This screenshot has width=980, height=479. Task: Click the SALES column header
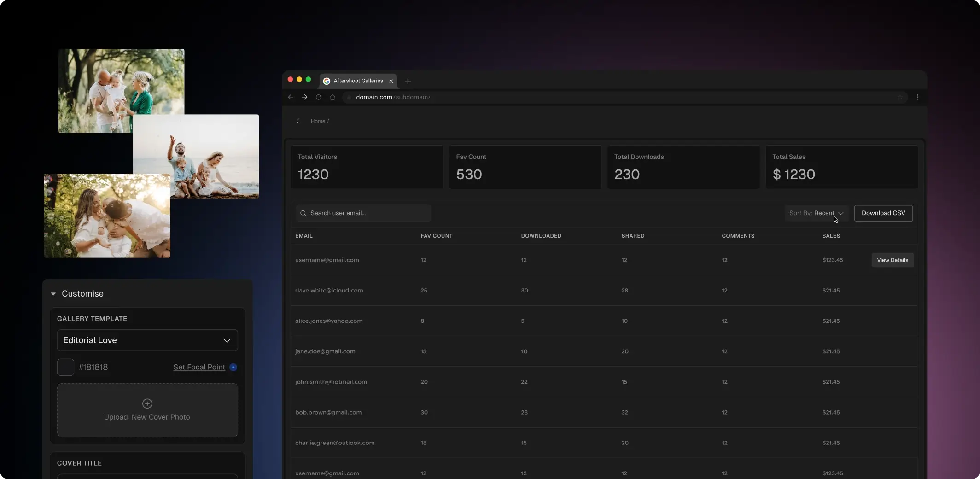[x=831, y=236]
